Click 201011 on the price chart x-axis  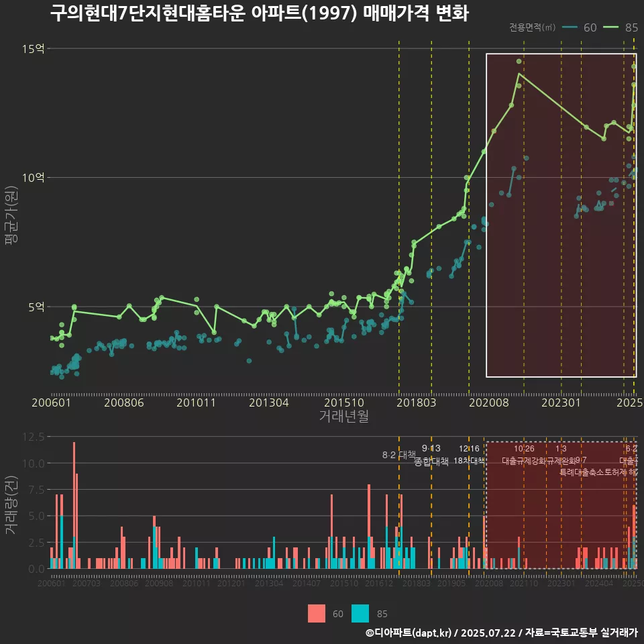(197, 402)
